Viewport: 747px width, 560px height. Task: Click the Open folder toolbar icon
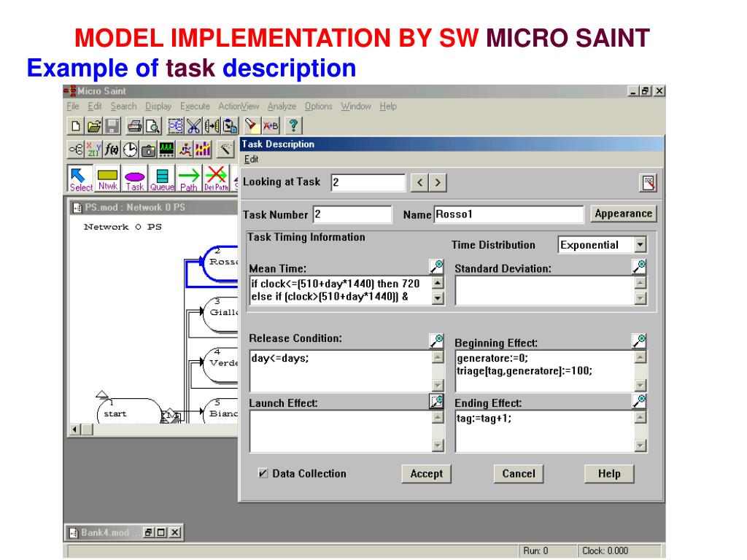point(94,126)
